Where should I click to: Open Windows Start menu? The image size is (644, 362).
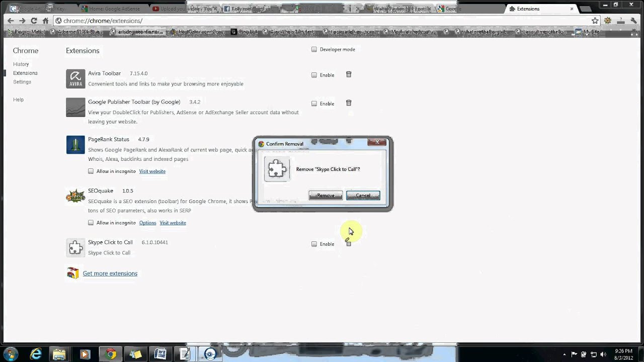pyautogui.click(x=11, y=354)
